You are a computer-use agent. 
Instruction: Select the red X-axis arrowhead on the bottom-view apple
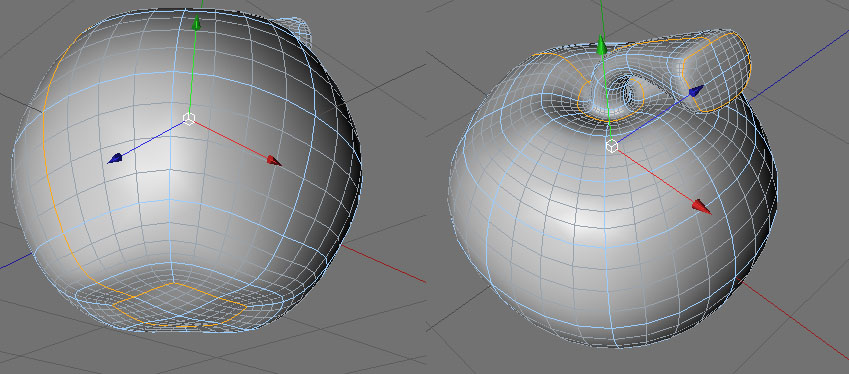point(275,160)
